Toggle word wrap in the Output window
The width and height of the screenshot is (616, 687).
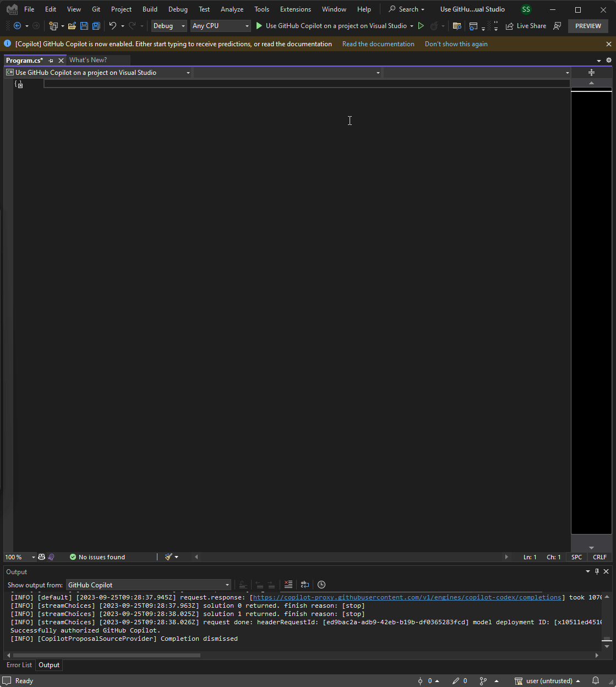pyautogui.click(x=305, y=585)
